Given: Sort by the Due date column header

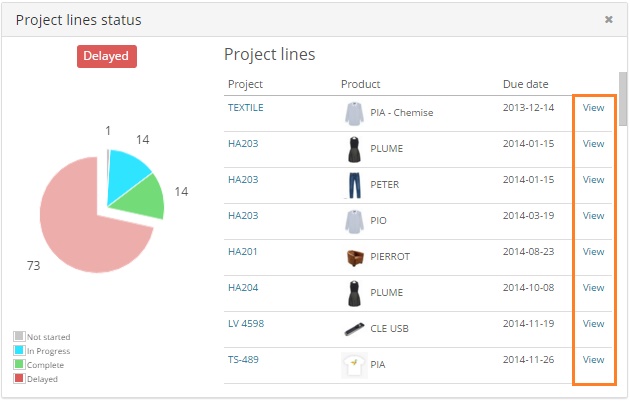Looking at the screenshot, I should tap(526, 84).
